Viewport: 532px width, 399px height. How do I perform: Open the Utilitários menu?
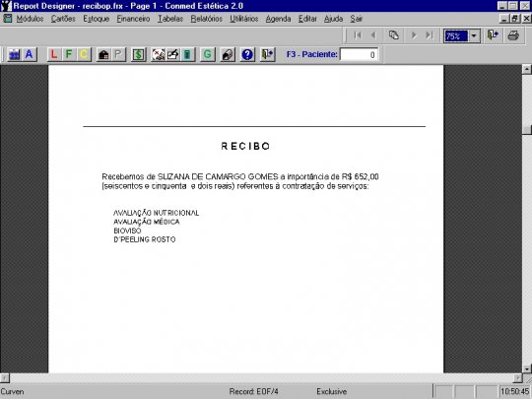pyautogui.click(x=244, y=19)
